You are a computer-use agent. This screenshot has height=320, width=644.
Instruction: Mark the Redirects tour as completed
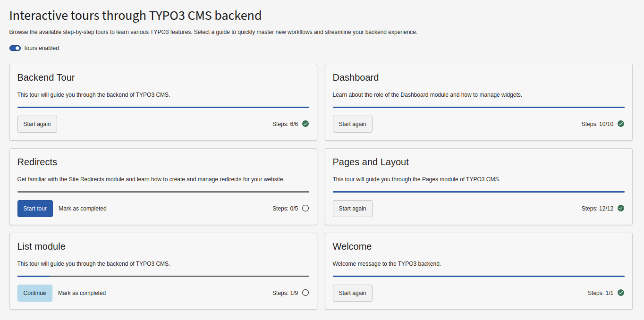83,209
